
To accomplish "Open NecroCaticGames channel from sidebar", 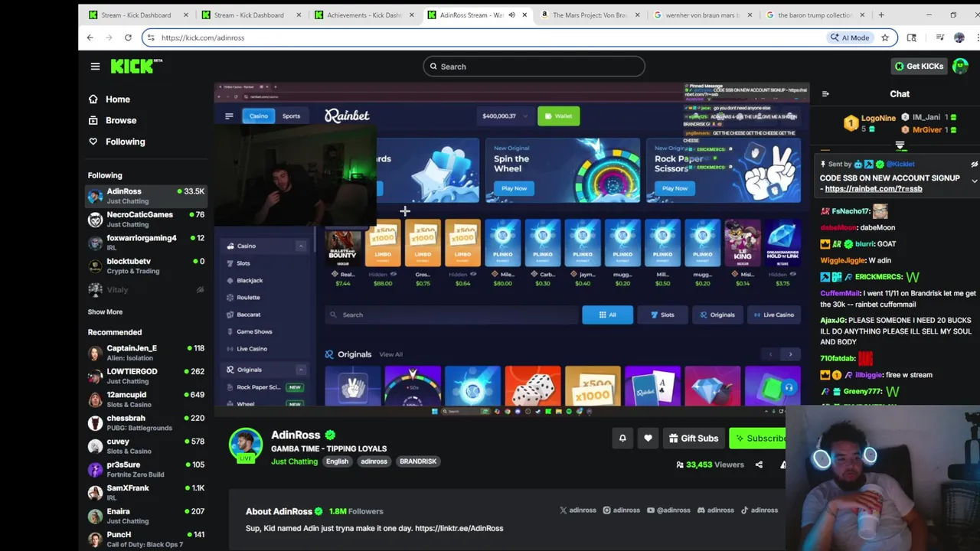I will point(146,220).
